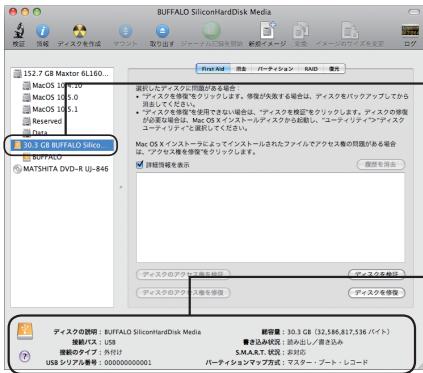Click the USB serial number 000000000001
This screenshot has height=373, width=423.
pyautogui.click(x=128, y=362)
